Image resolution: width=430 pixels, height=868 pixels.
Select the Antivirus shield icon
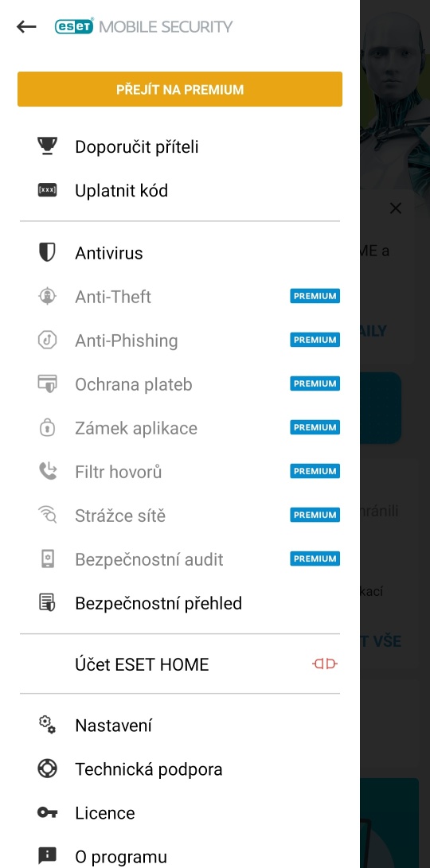tap(47, 253)
